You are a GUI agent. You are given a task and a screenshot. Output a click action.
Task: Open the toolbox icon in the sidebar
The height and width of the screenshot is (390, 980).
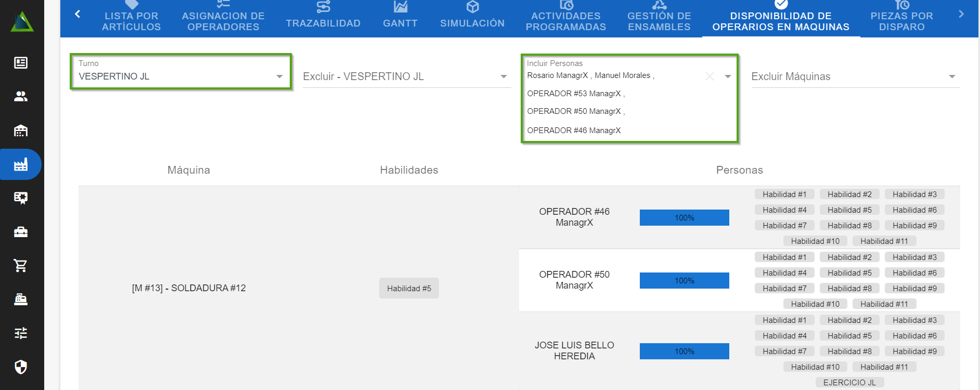(x=21, y=232)
